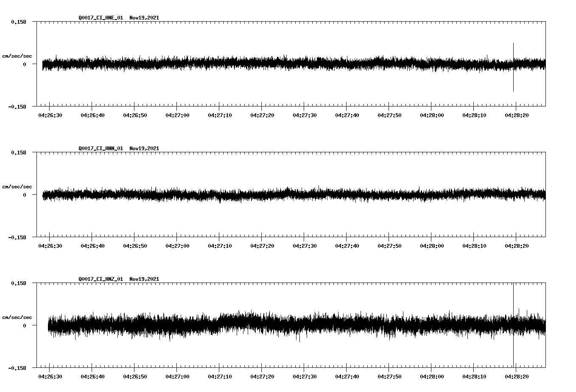
Task: Click the -0.158 lower limit of HNZ plot
Action: (17, 368)
